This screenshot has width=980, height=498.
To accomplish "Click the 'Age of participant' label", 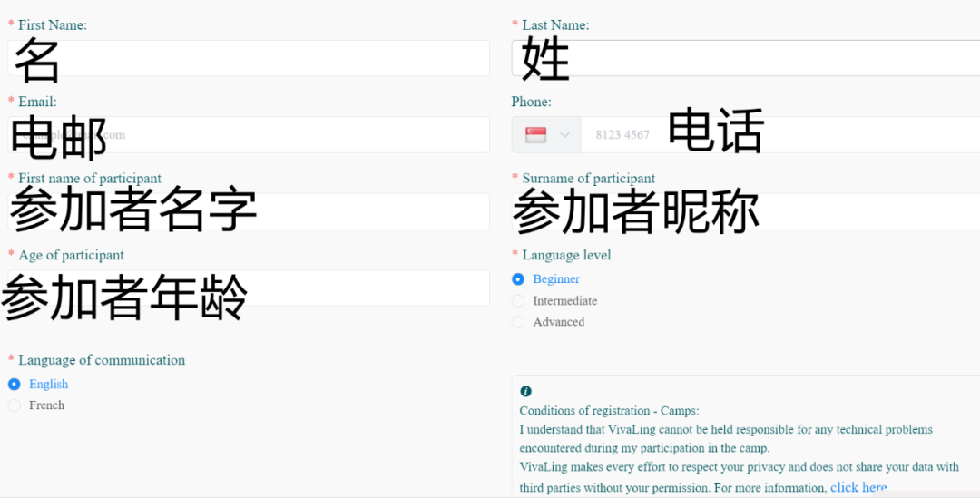I will (72, 255).
